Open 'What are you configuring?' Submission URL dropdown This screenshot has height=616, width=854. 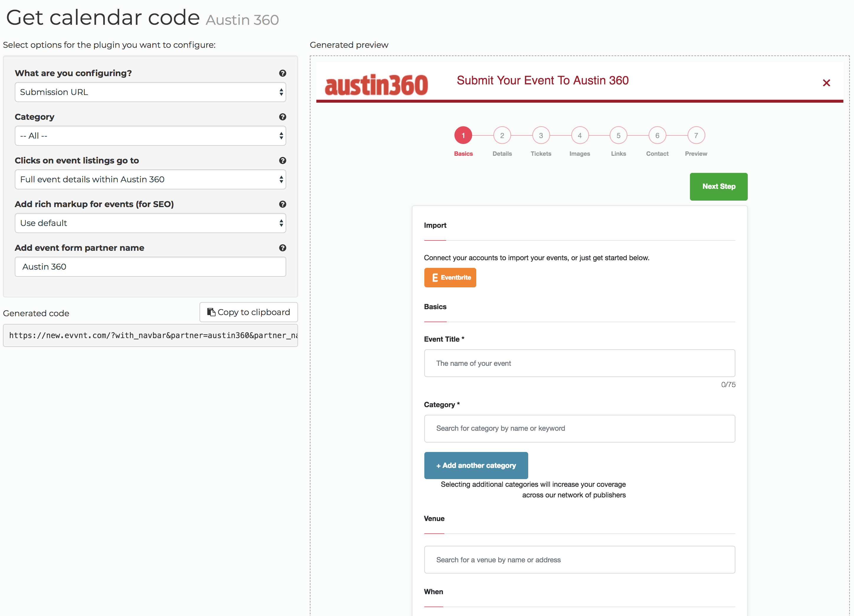coord(150,92)
